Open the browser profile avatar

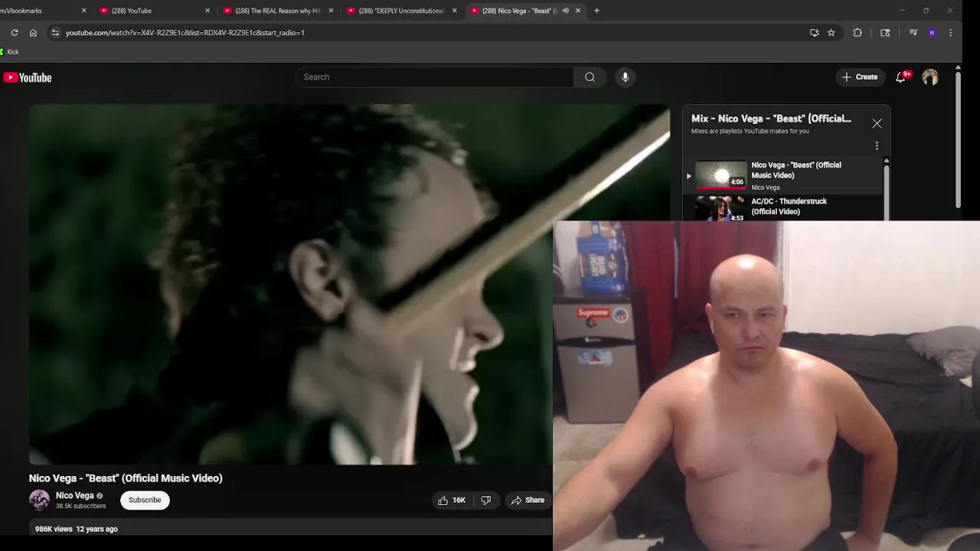point(932,33)
